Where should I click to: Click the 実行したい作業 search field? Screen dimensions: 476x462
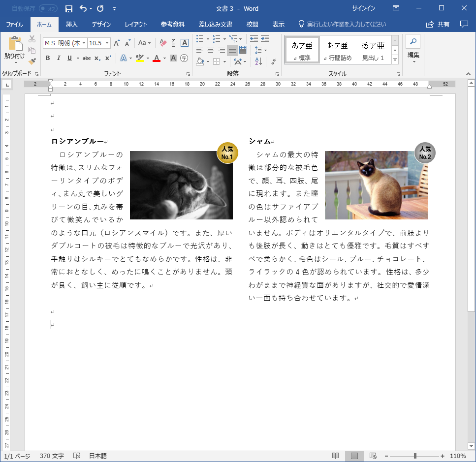pos(346,24)
